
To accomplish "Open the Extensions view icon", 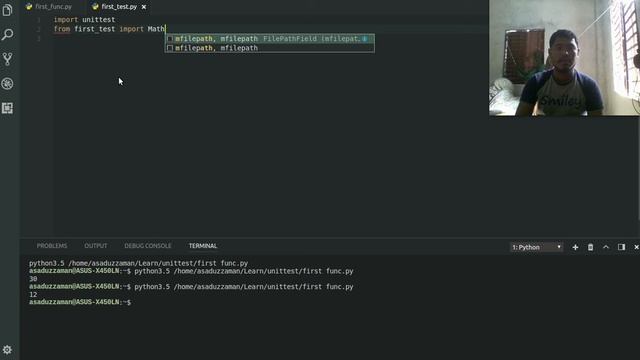I will 7,108.
